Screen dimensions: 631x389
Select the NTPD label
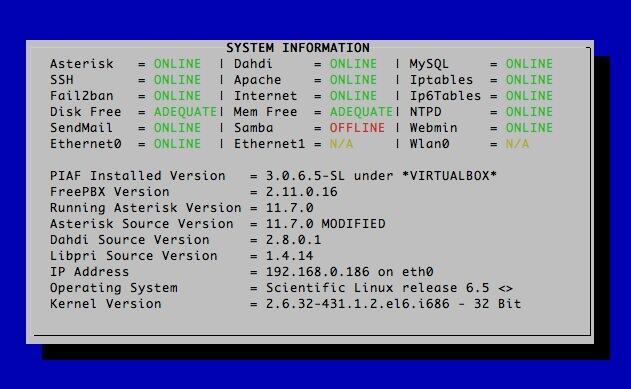coord(425,112)
